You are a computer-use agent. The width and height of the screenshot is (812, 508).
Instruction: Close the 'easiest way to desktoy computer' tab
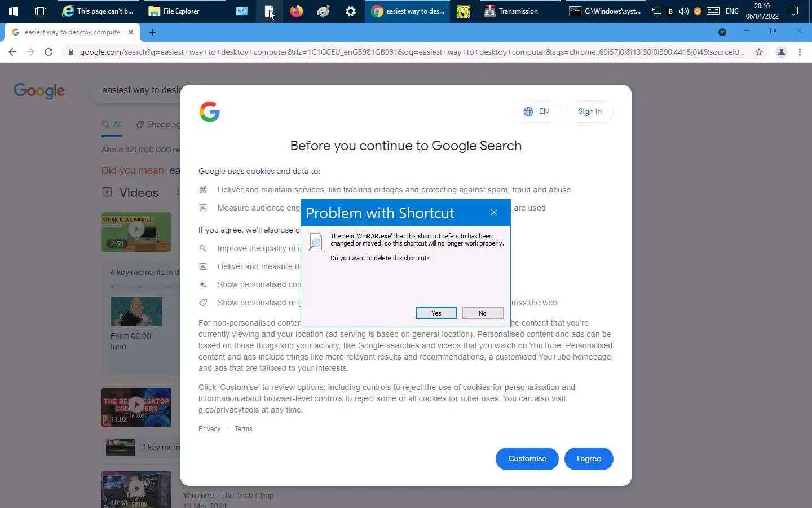131,32
